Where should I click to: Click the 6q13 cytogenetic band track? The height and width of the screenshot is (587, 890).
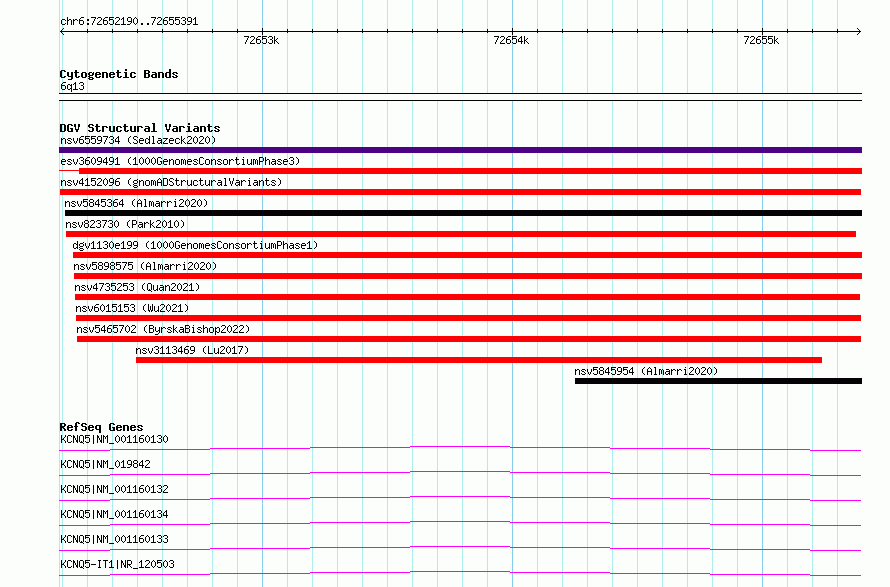click(x=460, y=97)
